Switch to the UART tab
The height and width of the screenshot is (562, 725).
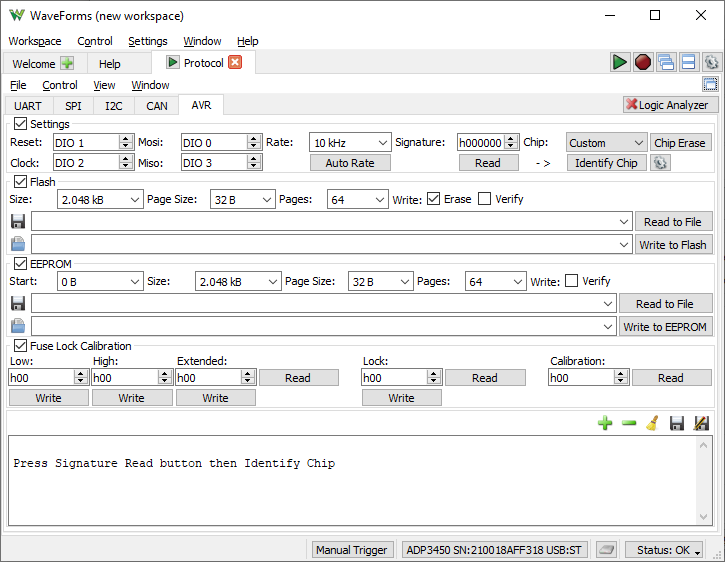[x=28, y=105]
